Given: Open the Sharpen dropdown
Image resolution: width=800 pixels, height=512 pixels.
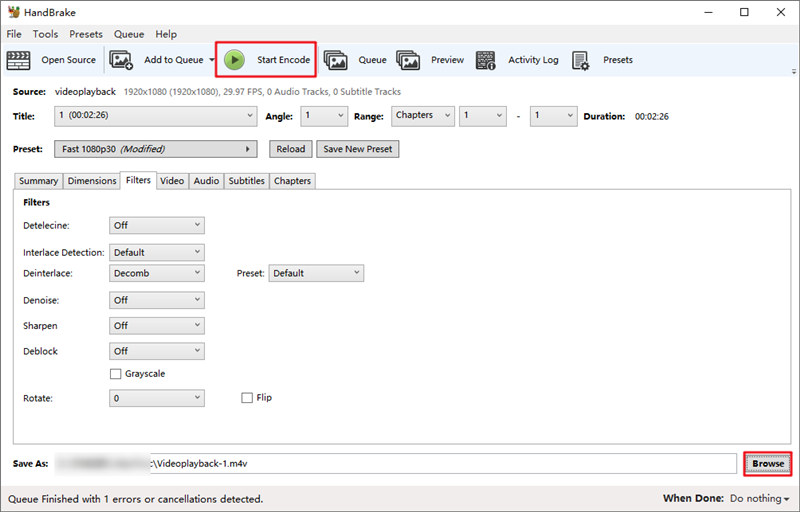Looking at the screenshot, I should [157, 326].
